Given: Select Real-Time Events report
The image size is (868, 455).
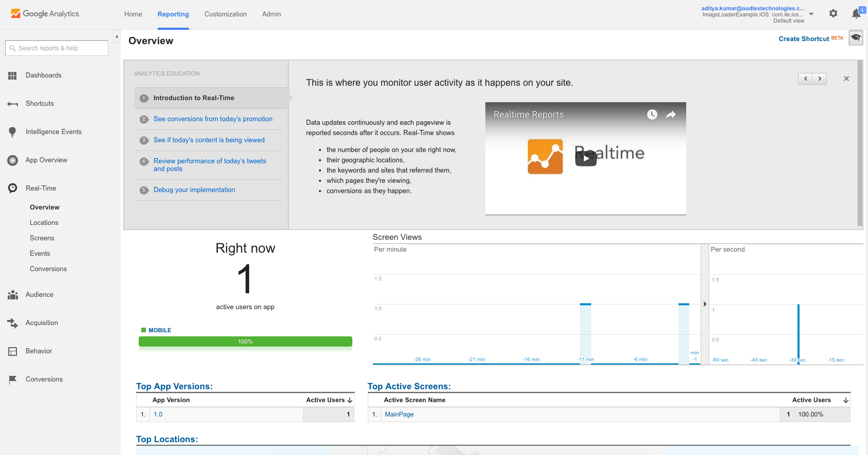Looking at the screenshot, I should click(x=40, y=254).
